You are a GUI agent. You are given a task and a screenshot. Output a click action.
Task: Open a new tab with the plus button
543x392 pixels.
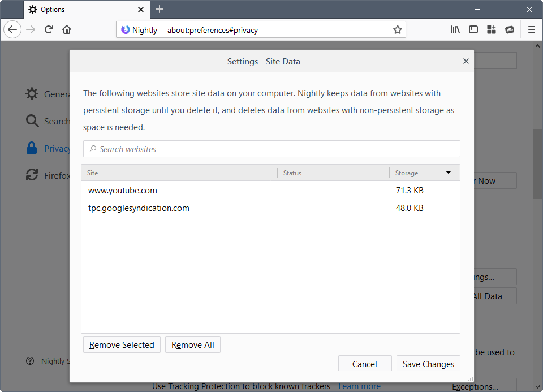(160, 9)
